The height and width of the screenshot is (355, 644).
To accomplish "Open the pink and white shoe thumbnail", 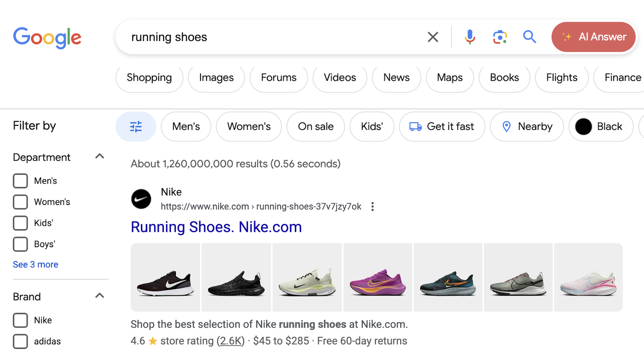I will (x=588, y=277).
